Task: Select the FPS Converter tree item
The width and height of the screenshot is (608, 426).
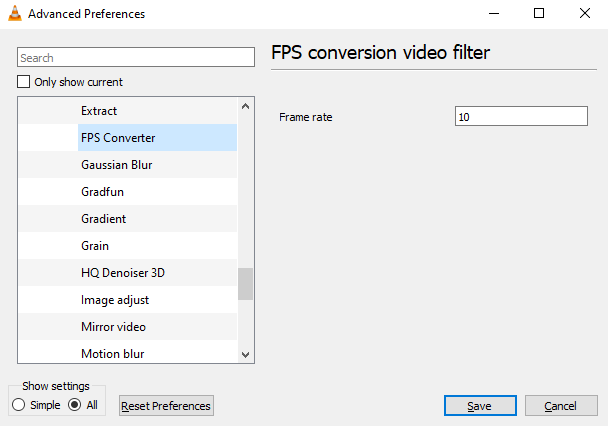Action: [x=118, y=138]
